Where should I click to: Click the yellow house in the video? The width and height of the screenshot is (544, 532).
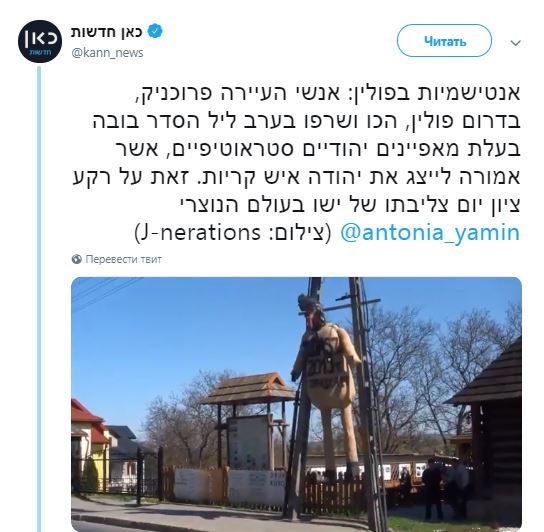tap(88, 439)
